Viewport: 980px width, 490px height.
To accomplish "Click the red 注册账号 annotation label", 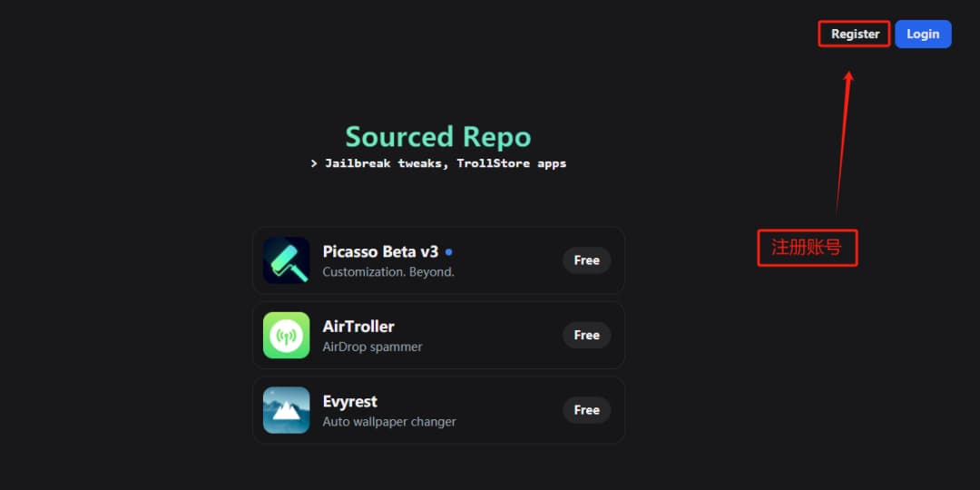I will pyautogui.click(x=807, y=247).
